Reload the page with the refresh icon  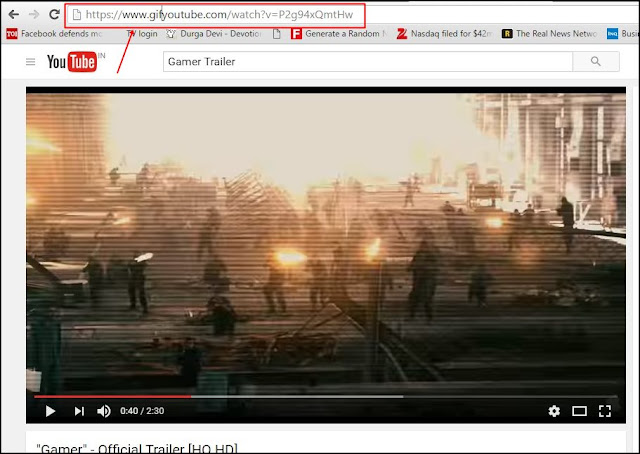(x=54, y=14)
